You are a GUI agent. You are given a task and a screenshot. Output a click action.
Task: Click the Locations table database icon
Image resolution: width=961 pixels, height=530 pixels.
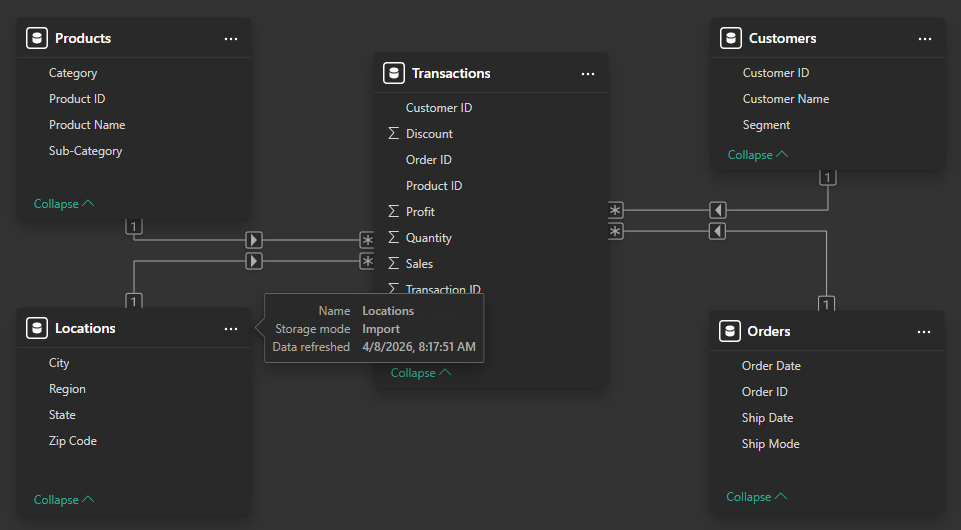pyautogui.click(x=37, y=328)
